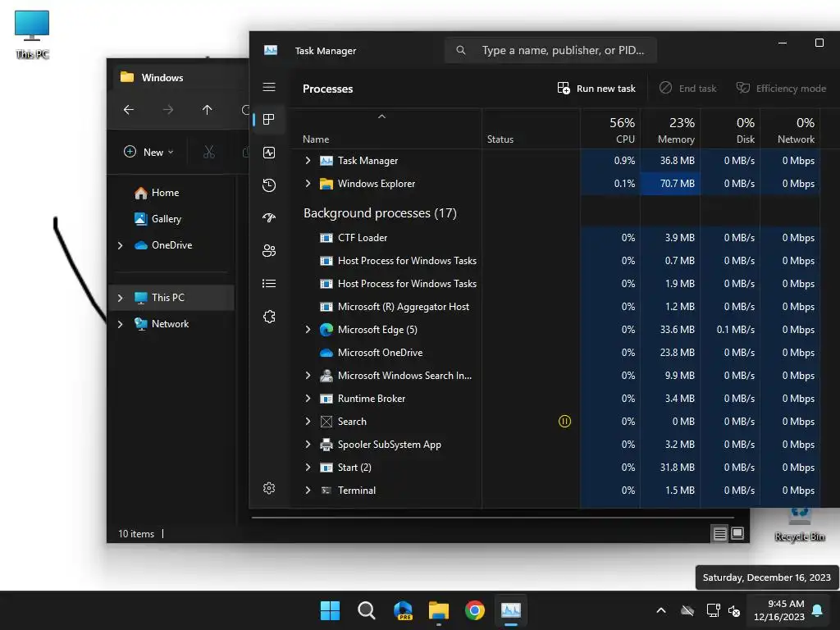
Task: Click the Efficiency mode button
Action: point(782,89)
